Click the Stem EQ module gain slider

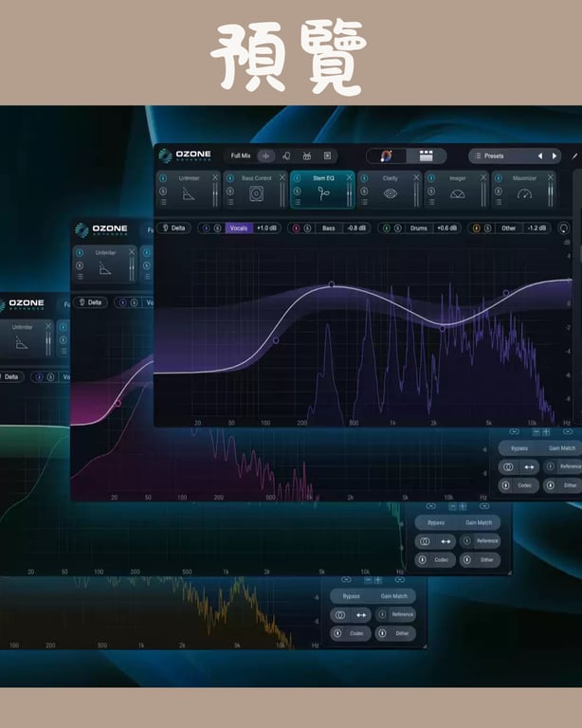350,194
